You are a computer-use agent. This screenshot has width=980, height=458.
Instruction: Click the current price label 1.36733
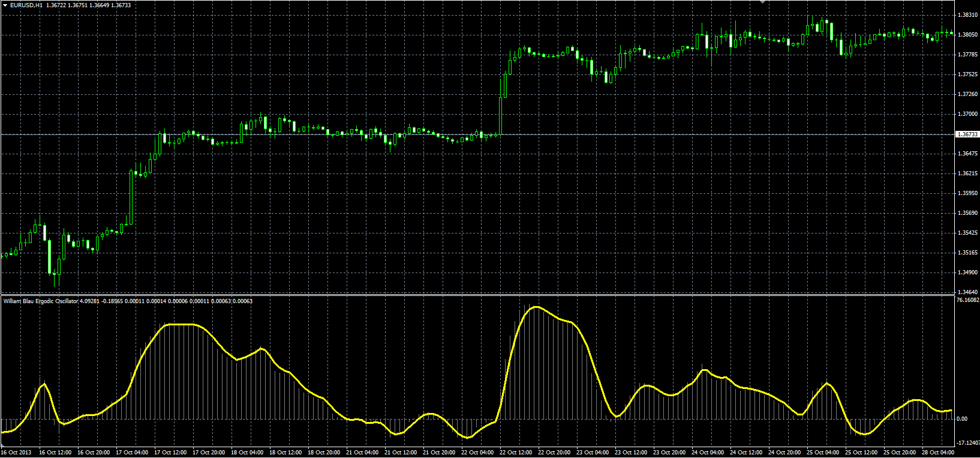click(x=967, y=134)
